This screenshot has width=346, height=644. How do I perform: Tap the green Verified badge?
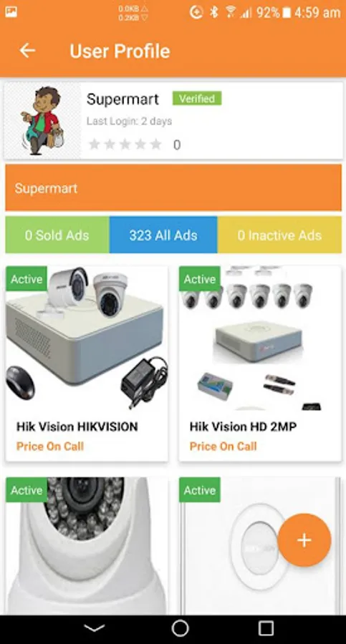[197, 99]
